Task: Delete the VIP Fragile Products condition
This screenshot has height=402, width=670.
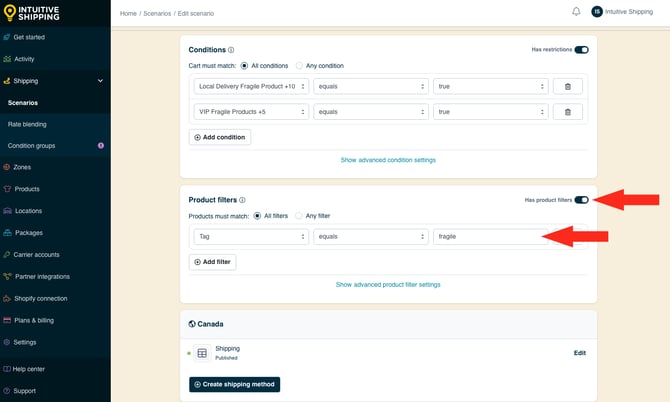Action: [567, 112]
